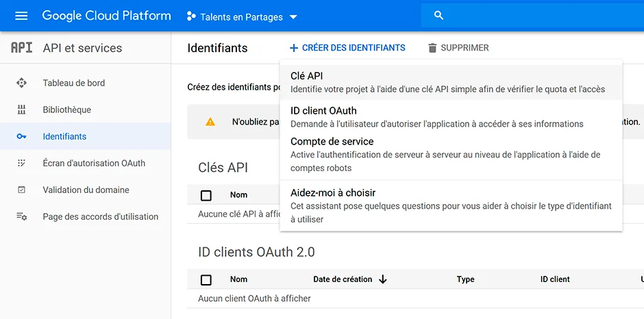
Task: Click the description Demande à l'utilisateur d'autoriser
Action: click(x=437, y=124)
